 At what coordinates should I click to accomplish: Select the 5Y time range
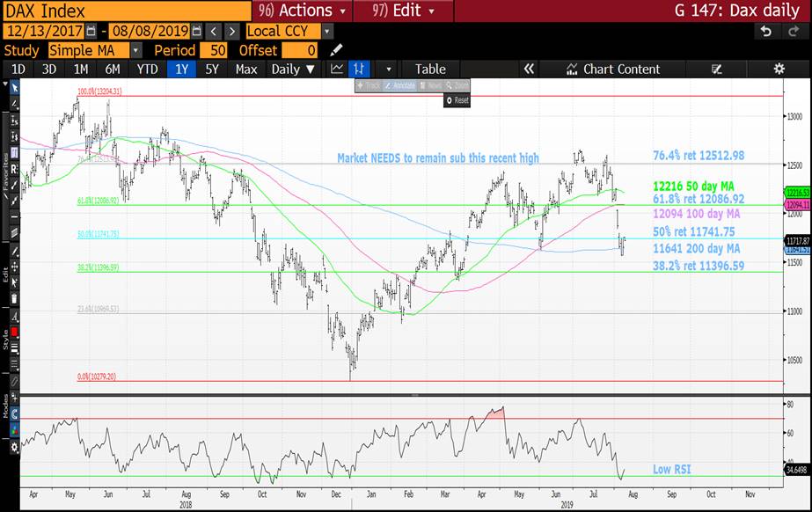(x=212, y=69)
